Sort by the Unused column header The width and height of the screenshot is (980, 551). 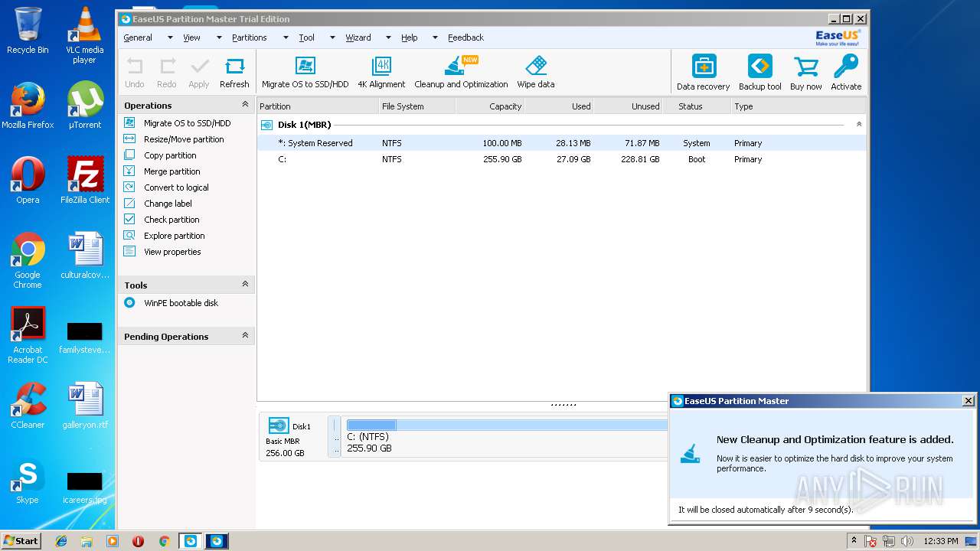pos(628,106)
